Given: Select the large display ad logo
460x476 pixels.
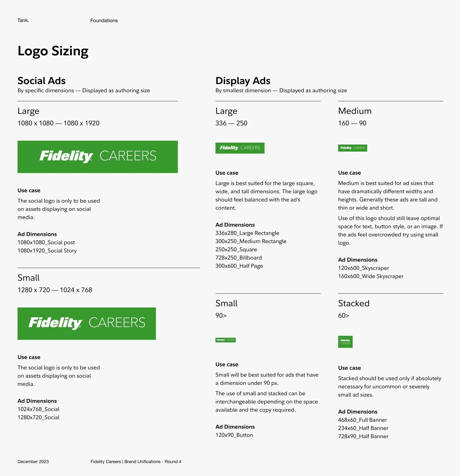Looking at the screenshot, I should pos(240,148).
